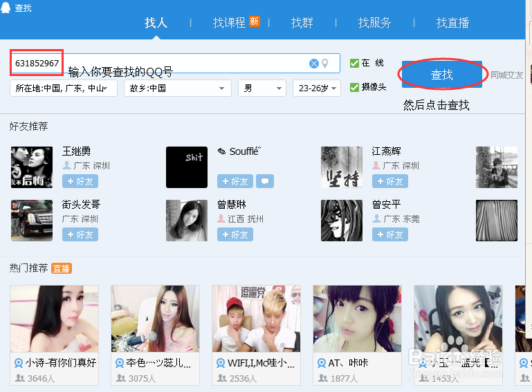Screen dimensions: 532x392
Task: Add 街头发哥 as friend
Action: (x=80, y=234)
